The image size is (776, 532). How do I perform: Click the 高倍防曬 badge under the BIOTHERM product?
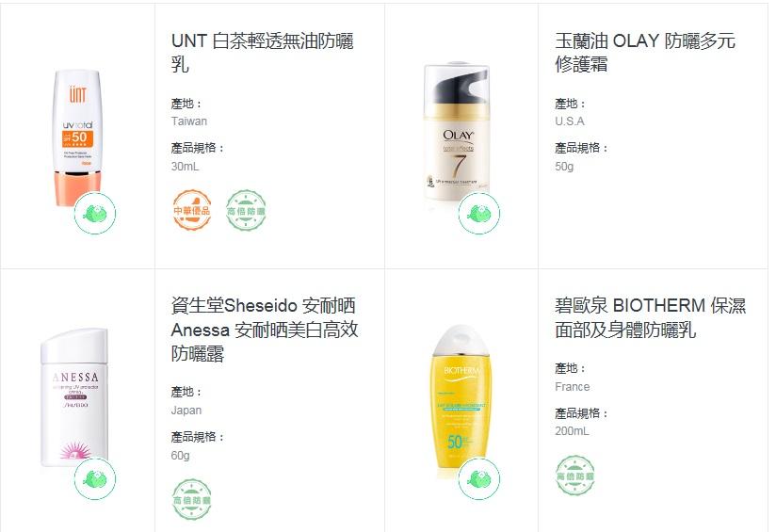click(x=575, y=476)
